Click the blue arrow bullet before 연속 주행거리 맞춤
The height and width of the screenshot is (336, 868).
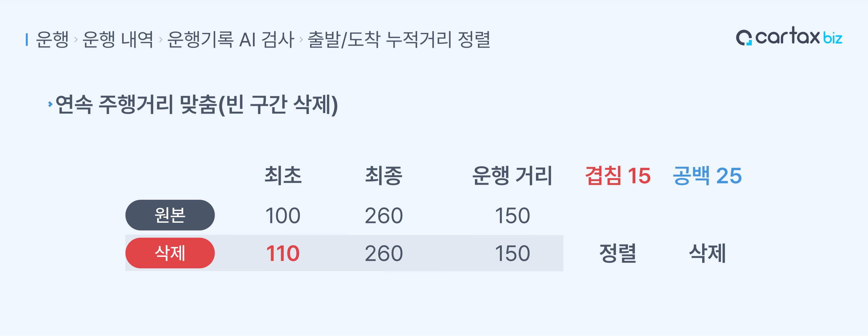coord(50,104)
